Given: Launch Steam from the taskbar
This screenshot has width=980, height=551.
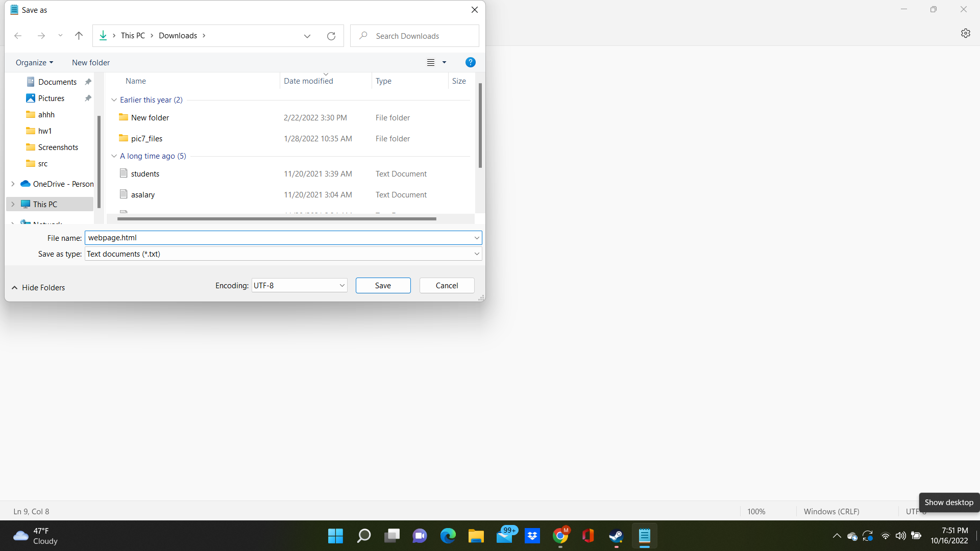Looking at the screenshot, I should (x=616, y=536).
